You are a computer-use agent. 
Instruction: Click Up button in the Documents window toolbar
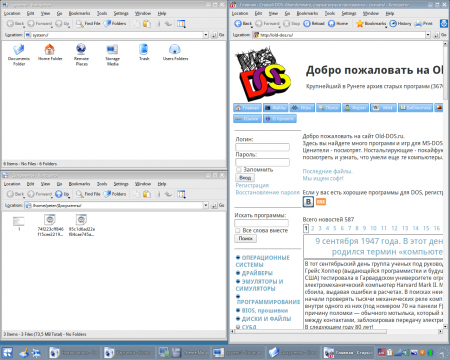[x=62, y=194]
